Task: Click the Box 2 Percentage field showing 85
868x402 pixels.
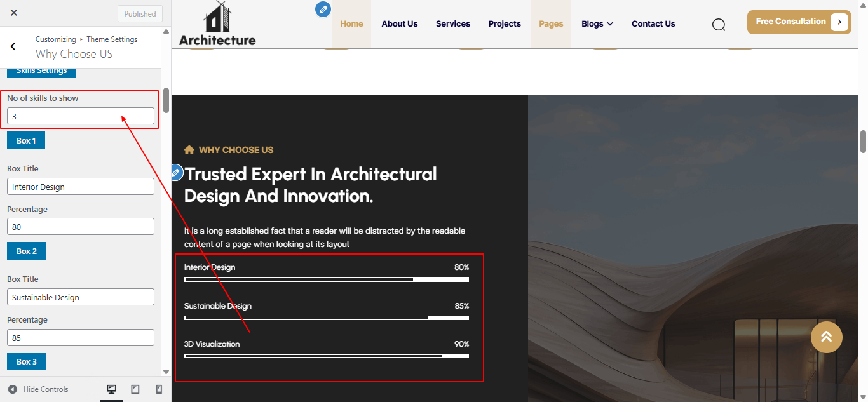Action: tap(80, 338)
